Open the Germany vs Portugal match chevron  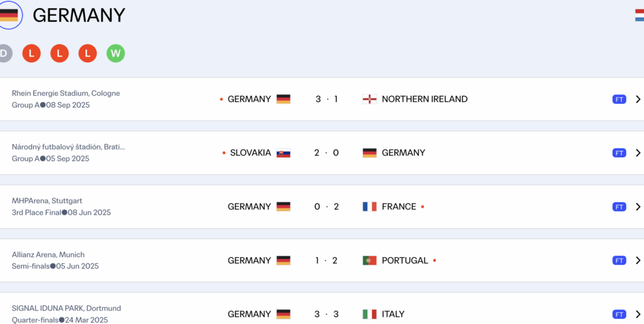(x=638, y=260)
